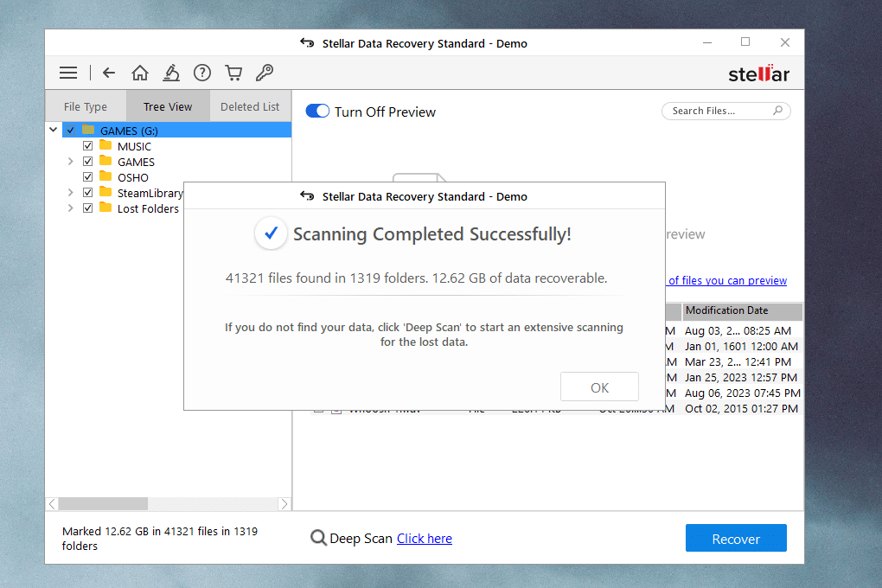This screenshot has height=588, width=882.
Task: Click the key activation icon
Action: 265,73
